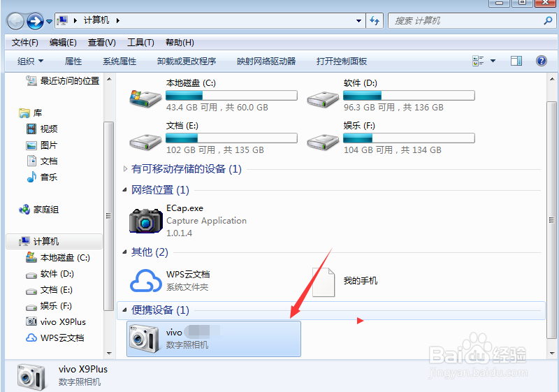Click the navigation pane scroll down arrow
This screenshot has height=392, width=559.
tap(109, 354)
